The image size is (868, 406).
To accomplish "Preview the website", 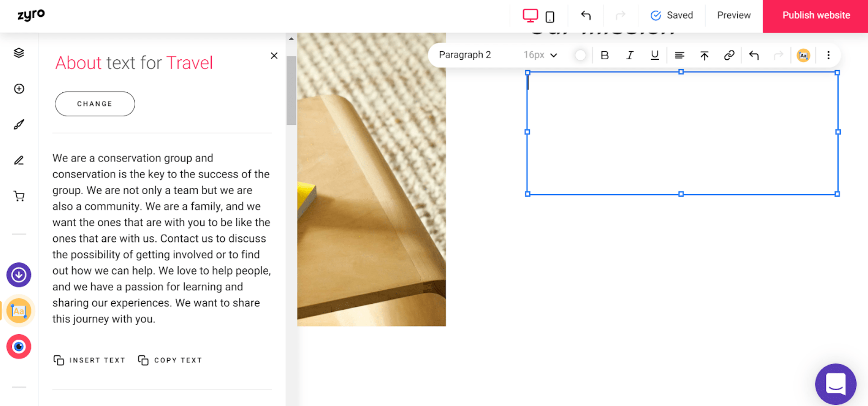I will [734, 15].
